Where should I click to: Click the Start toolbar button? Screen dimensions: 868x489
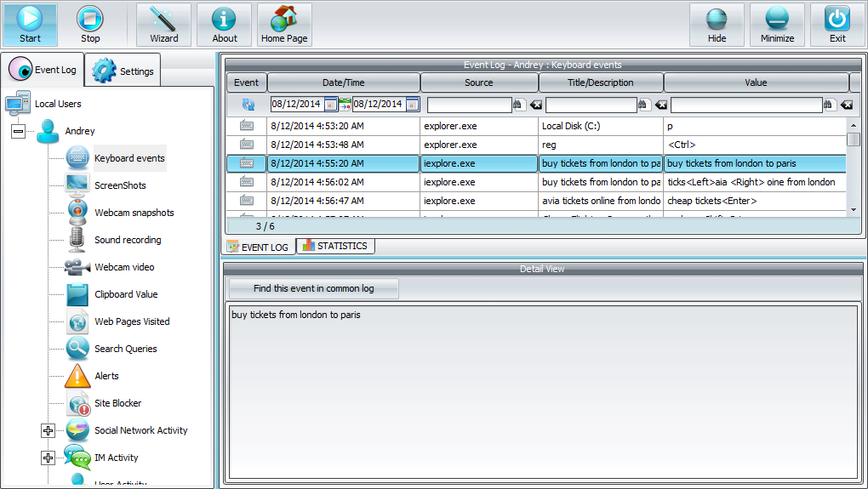click(x=30, y=25)
